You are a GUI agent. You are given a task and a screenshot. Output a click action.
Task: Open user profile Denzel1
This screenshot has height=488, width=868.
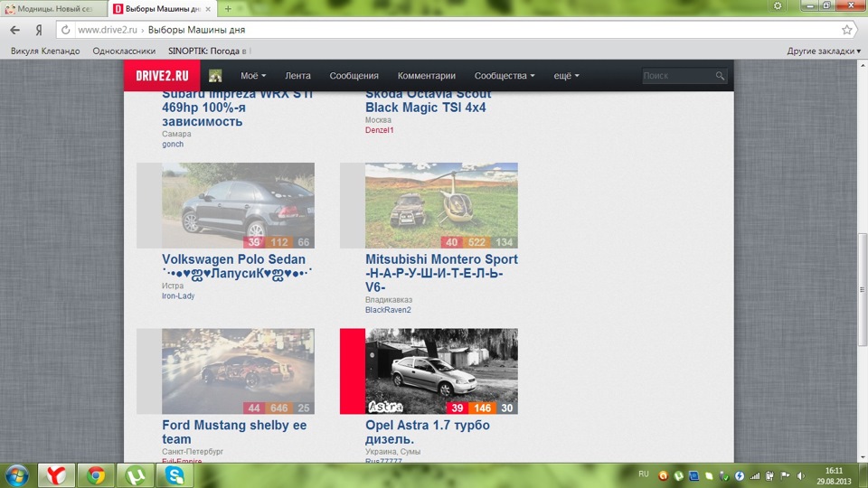click(x=379, y=130)
